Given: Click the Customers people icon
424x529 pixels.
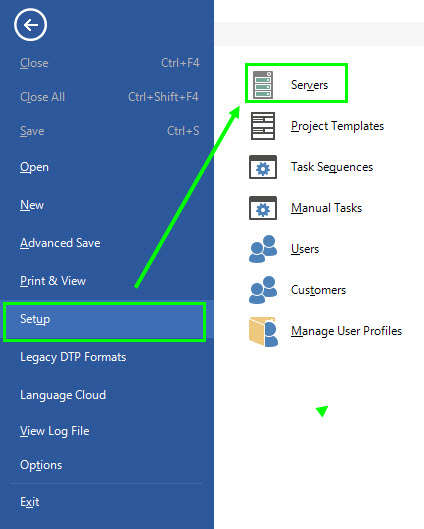Looking at the screenshot, I should (263, 290).
